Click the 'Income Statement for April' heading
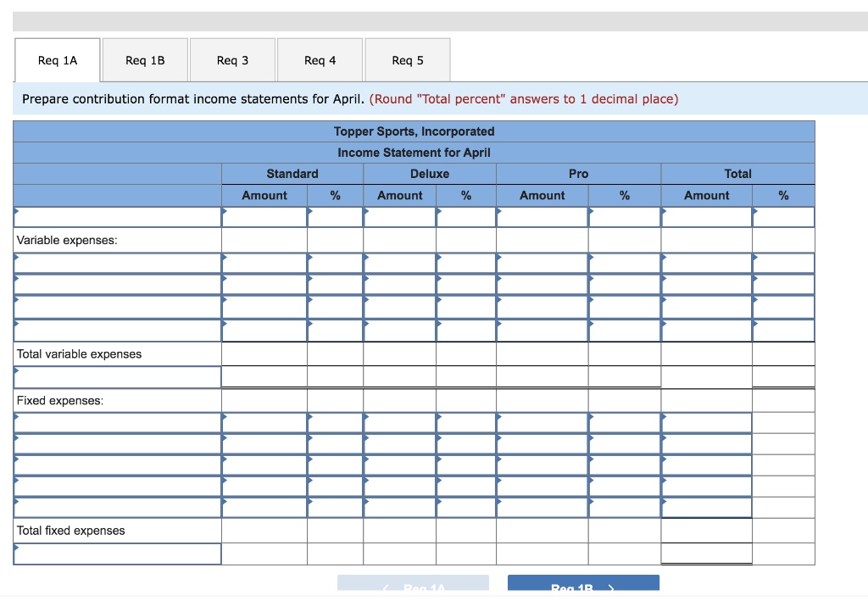 click(x=414, y=153)
